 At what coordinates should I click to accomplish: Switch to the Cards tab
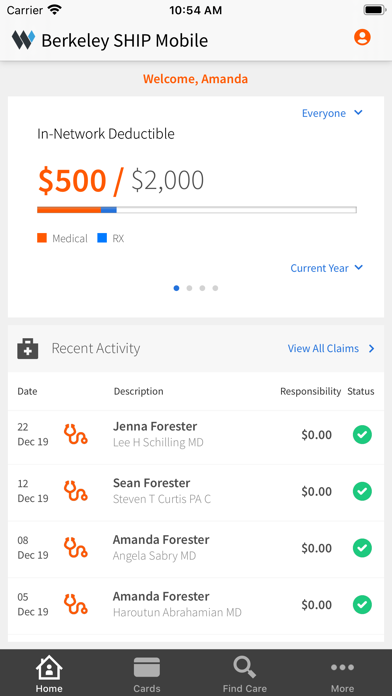147,673
